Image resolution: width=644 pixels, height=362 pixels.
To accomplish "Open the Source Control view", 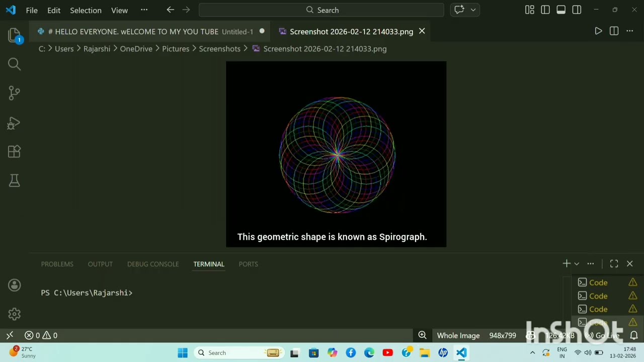I will (14, 93).
